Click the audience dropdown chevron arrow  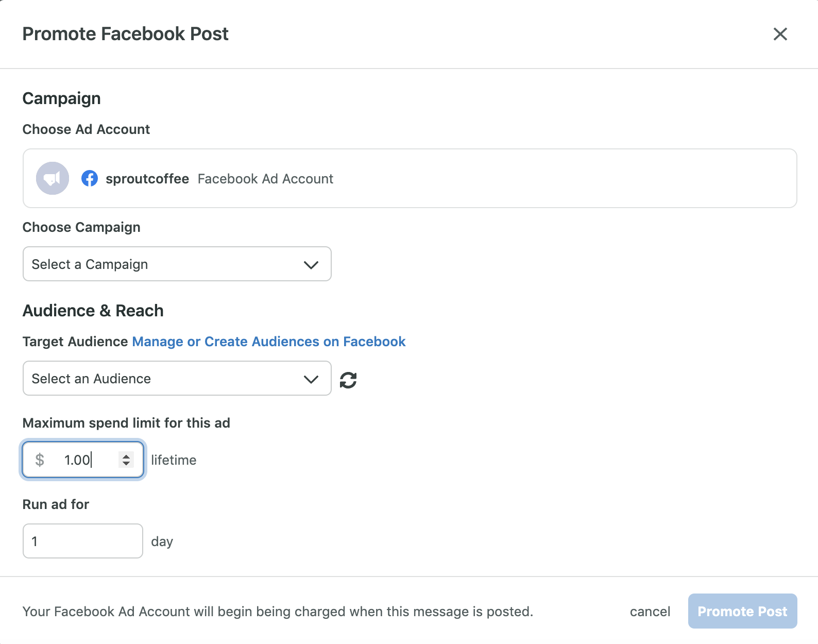[311, 379]
